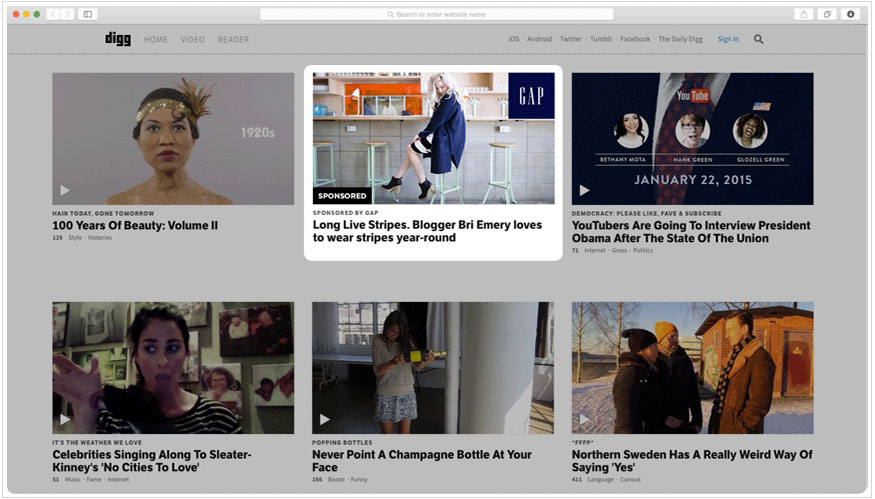Go forward with Safari forward arrow
Viewport: 875px width, 499px height.
pyautogui.click(x=68, y=14)
